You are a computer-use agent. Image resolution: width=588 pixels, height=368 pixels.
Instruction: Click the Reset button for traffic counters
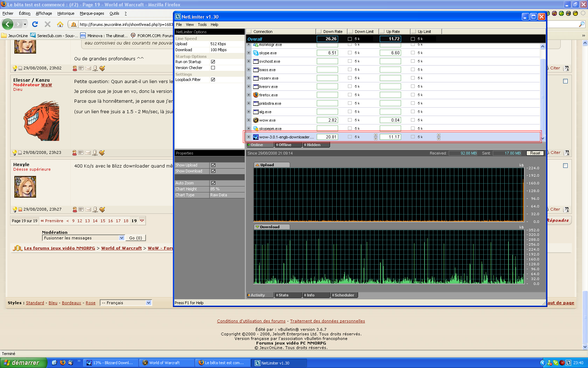coord(535,153)
